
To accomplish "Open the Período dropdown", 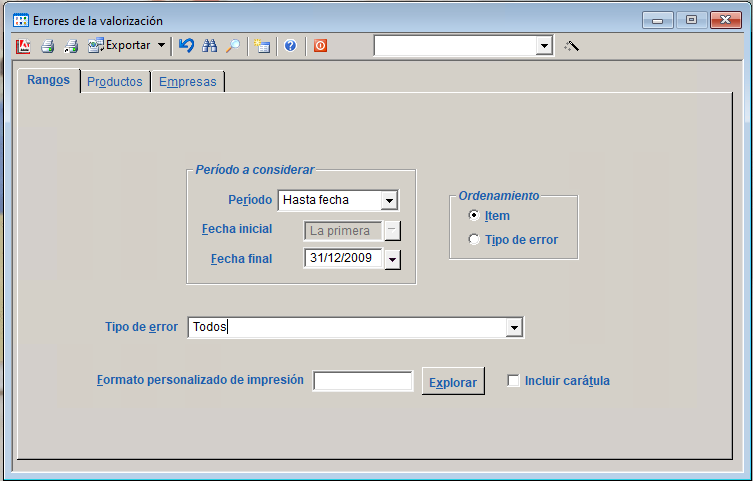I will tap(390, 201).
